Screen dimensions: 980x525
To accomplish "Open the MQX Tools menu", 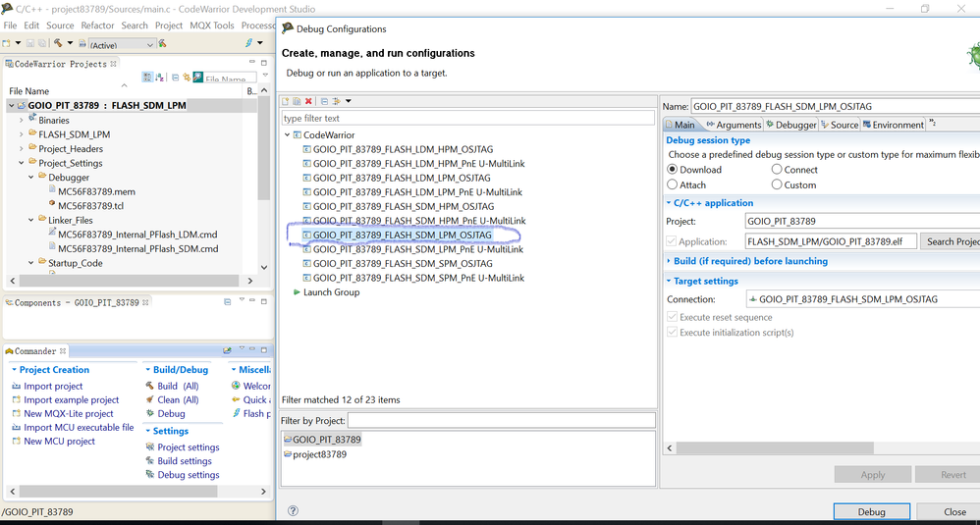I will tap(212, 25).
